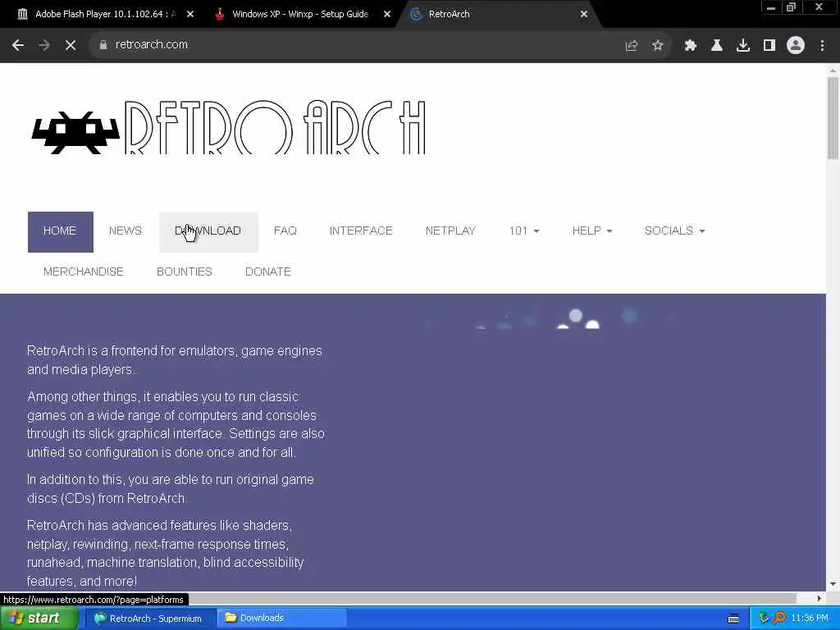Open the browser three-dot menu
Image resolution: width=840 pixels, height=630 pixels.
[x=822, y=46]
